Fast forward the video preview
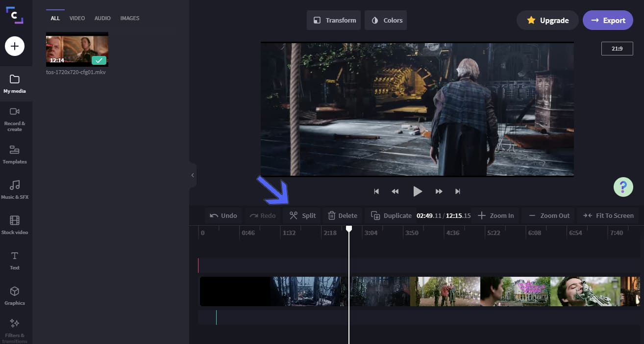The width and height of the screenshot is (644, 344). (439, 191)
